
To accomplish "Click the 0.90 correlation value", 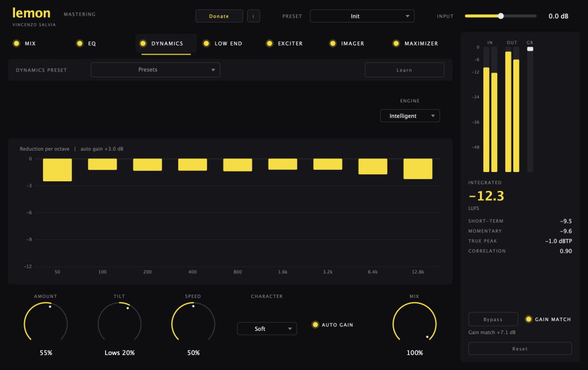I will click(566, 251).
